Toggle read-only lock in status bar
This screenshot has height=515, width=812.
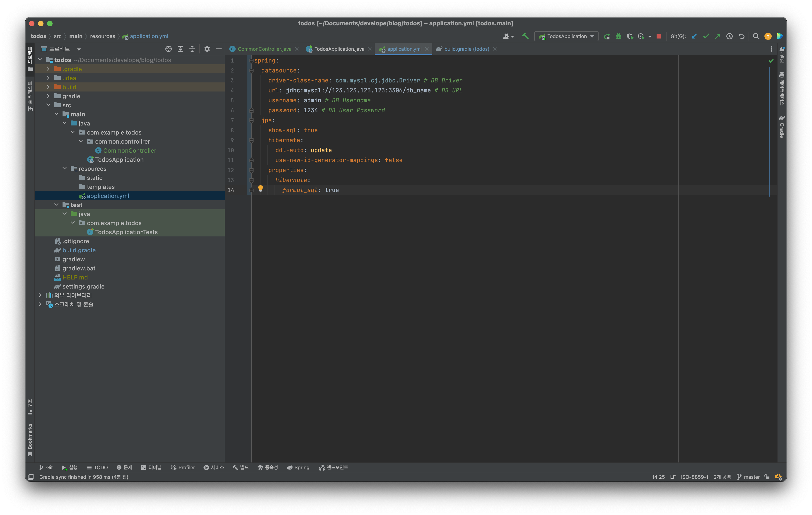point(767,477)
